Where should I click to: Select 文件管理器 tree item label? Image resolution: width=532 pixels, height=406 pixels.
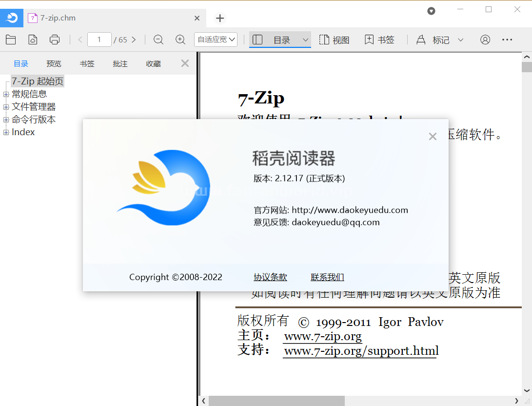[x=34, y=106]
